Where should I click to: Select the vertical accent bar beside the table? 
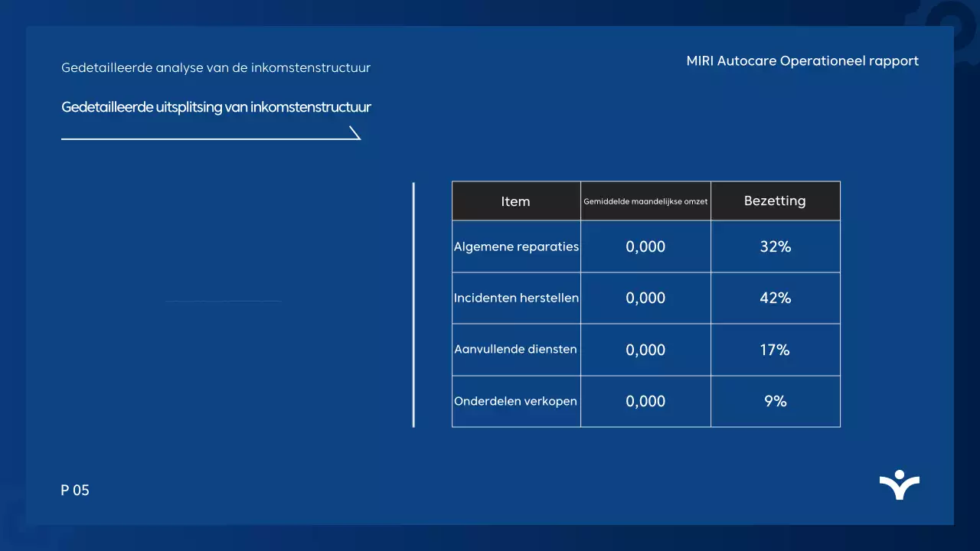click(x=414, y=302)
